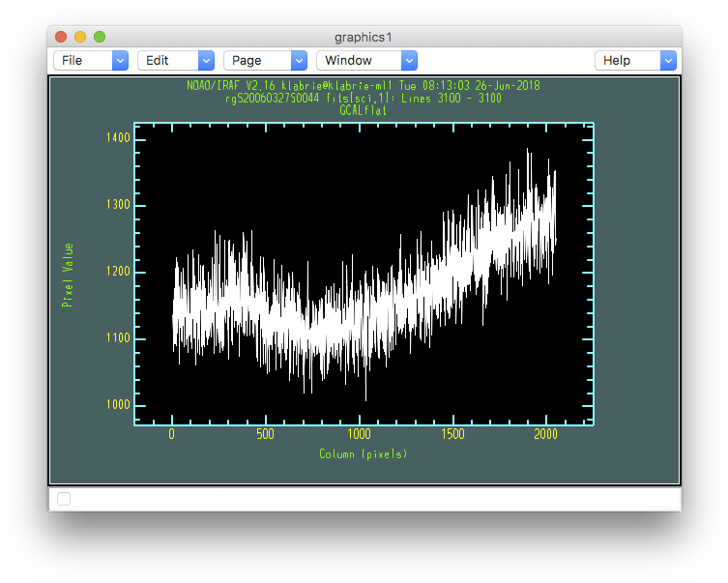
Task: Click the 'Pixel Value' axis label
Action: pos(68,276)
